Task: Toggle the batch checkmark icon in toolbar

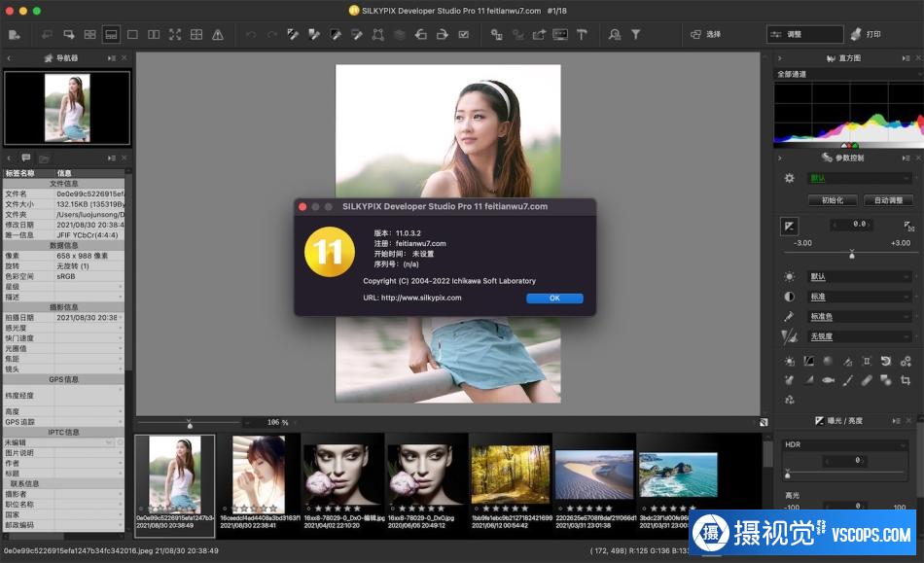Action: [x=464, y=35]
